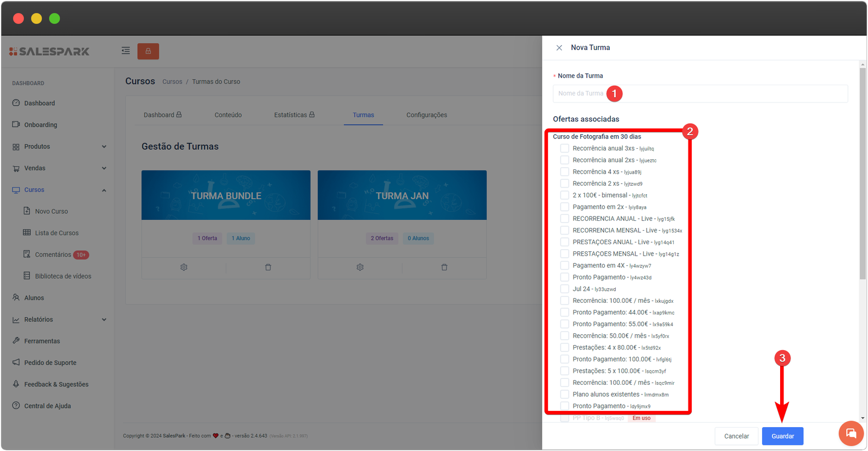The height and width of the screenshot is (451, 868).
Task: Check the Recorrência anual 3xs offer
Action: 565,148
